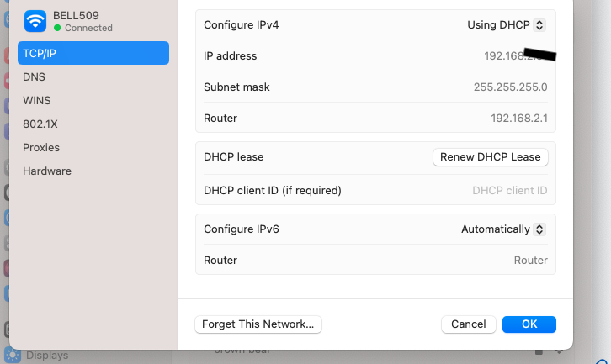Screen dimensions: 611x364
Task: Open the Hardware tab
Action: 47,171
